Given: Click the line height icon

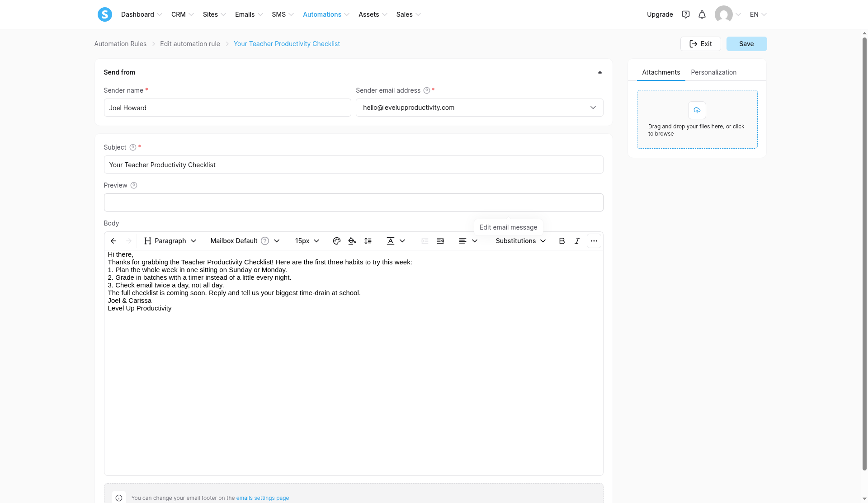Looking at the screenshot, I should click(x=368, y=241).
